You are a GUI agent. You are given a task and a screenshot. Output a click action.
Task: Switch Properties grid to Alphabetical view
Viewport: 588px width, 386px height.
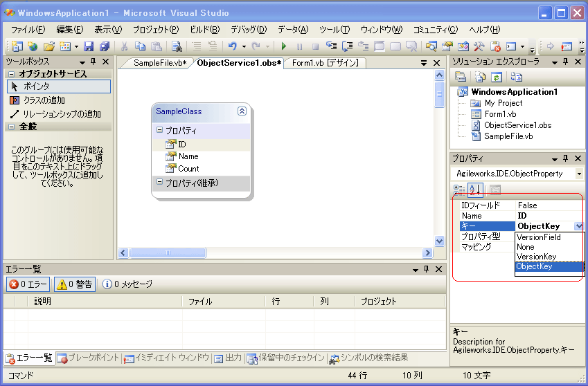[x=475, y=190]
